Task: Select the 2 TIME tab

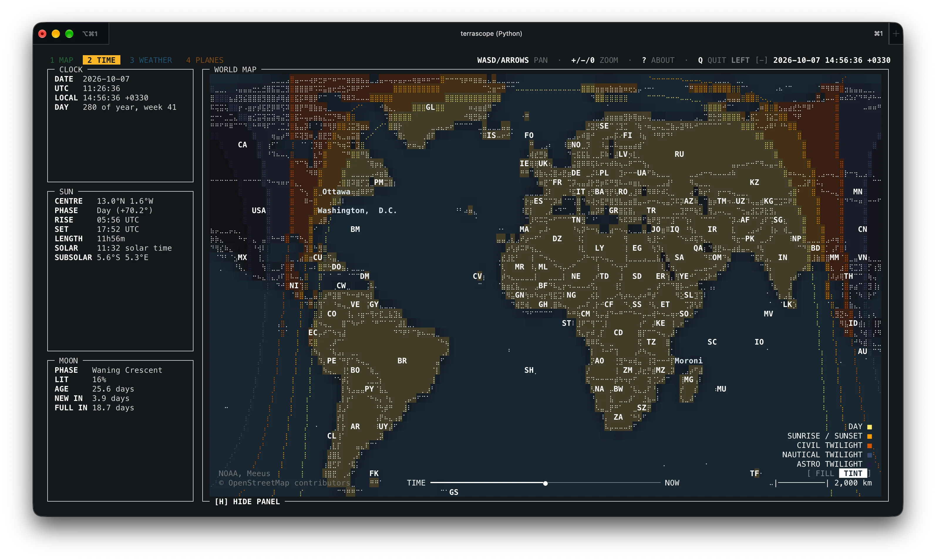Action: (x=101, y=60)
